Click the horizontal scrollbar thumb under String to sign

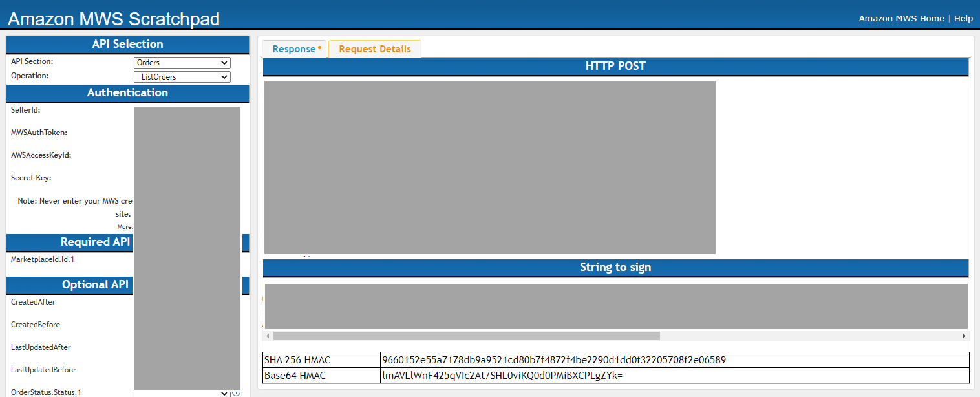pyautogui.click(x=466, y=336)
